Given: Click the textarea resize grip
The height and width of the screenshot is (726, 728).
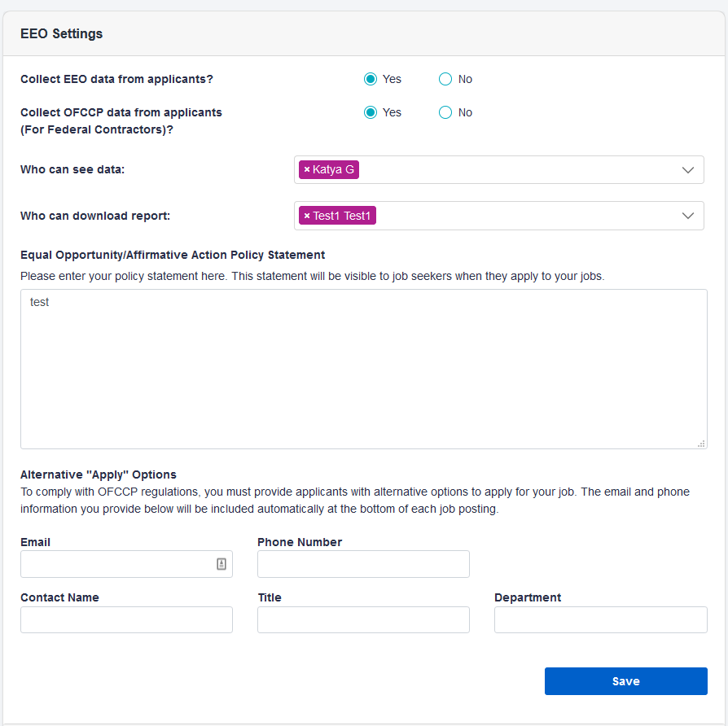Looking at the screenshot, I should (701, 443).
